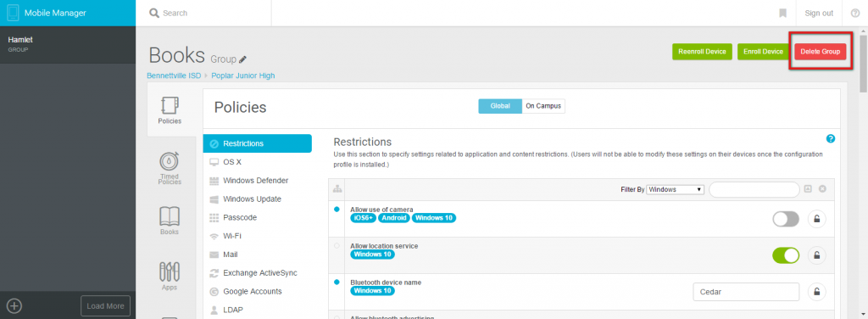The image size is (868, 319).
Task: Click the Enroll Device button
Action: [763, 52]
